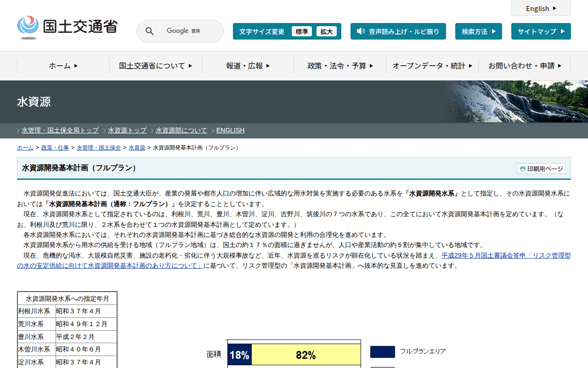Go to 水管理・国土保全局トップ
This screenshot has width=588, height=368.
pos(60,130)
